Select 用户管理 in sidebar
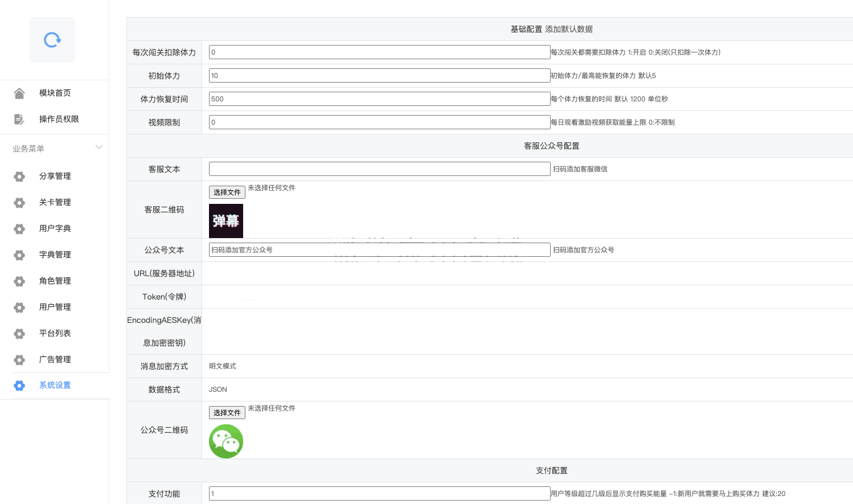Image resolution: width=853 pixels, height=504 pixels. tap(55, 307)
